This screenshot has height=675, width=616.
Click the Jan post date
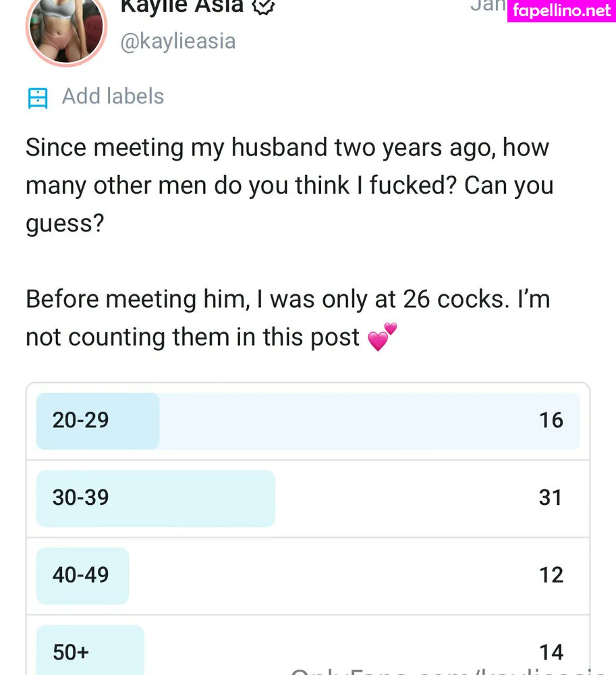tap(488, 5)
